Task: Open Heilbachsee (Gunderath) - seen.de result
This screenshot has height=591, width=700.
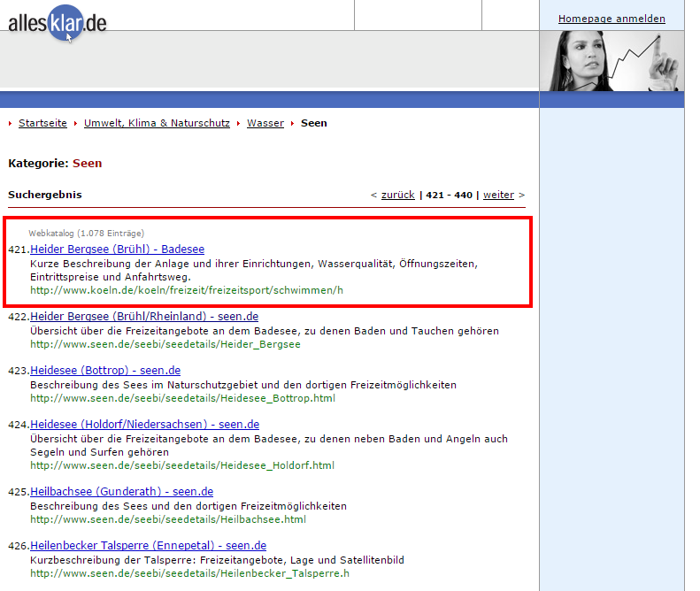Action: point(121,492)
